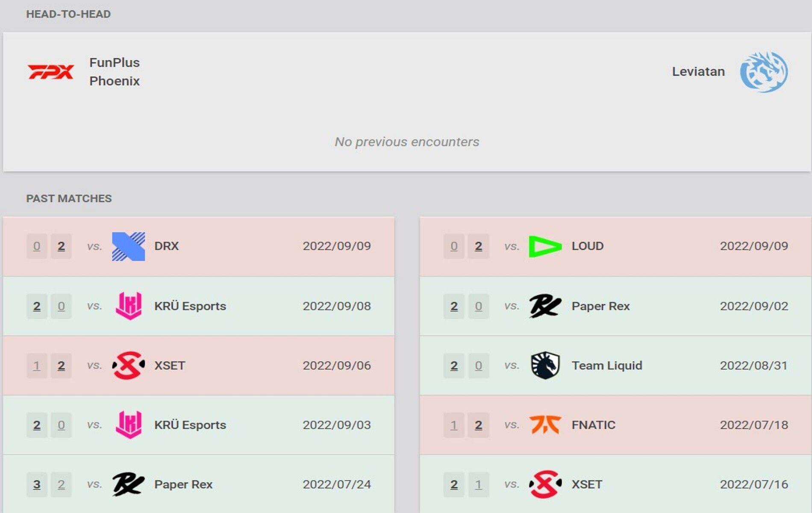
Task: Click the 2022/08/31 match date
Action: pyautogui.click(x=754, y=366)
